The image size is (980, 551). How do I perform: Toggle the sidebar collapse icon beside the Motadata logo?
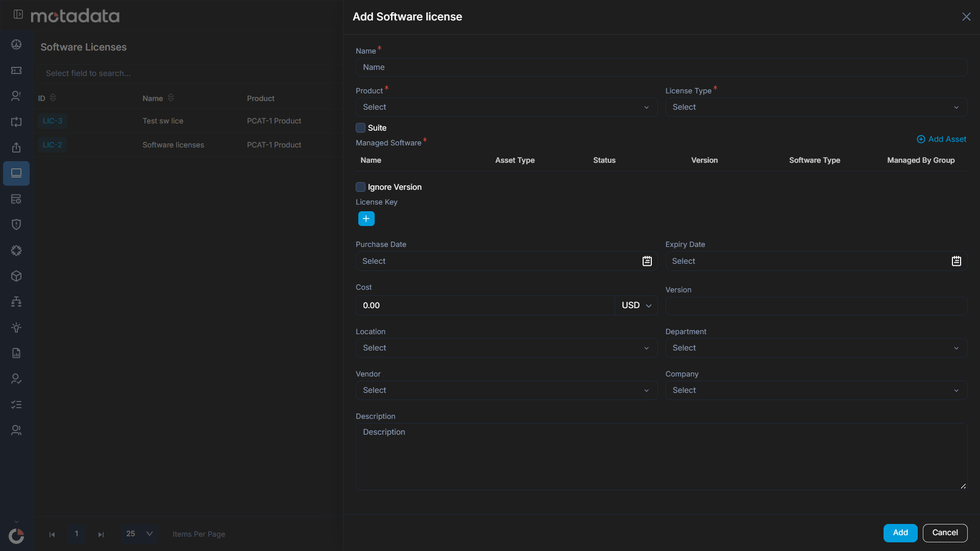[18, 15]
